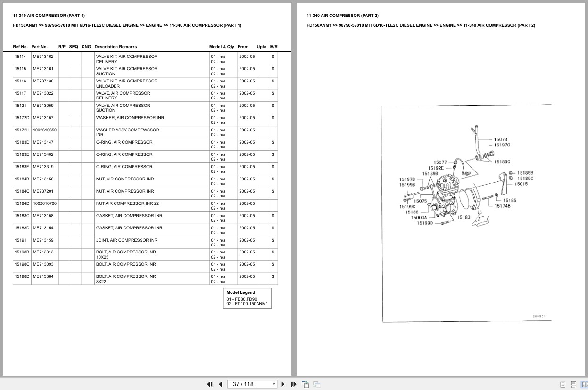The width and height of the screenshot is (588, 390).
Task: Select ref number 15184B
Action: click(x=22, y=179)
